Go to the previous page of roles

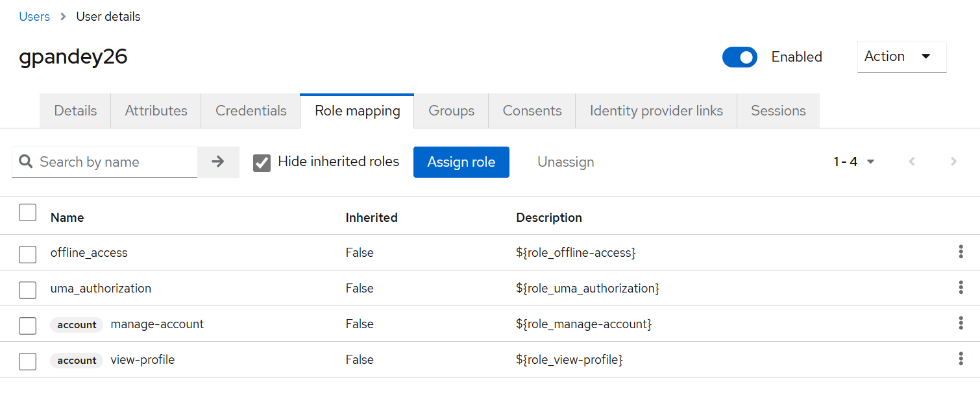click(912, 162)
